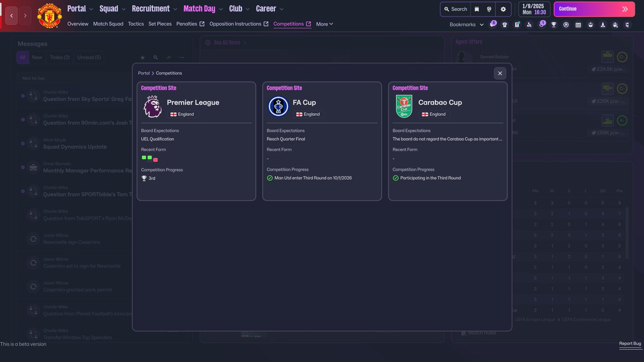Go back with the left arrow
The width and height of the screenshot is (644, 362).
[11, 16]
